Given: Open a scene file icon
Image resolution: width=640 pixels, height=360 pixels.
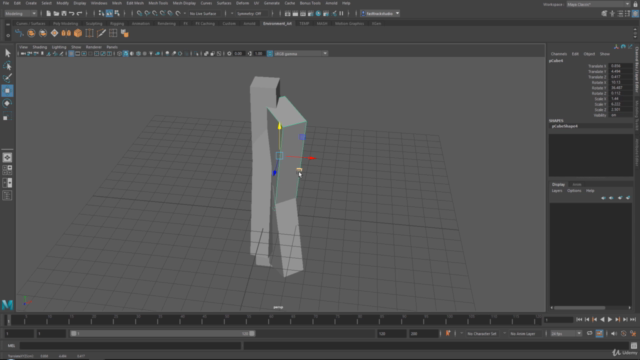Looking at the screenshot, I should (56, 13).
